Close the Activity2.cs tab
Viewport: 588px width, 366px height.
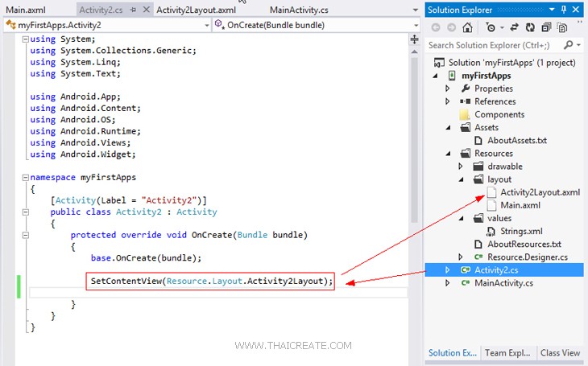click(x=147, y=10)
